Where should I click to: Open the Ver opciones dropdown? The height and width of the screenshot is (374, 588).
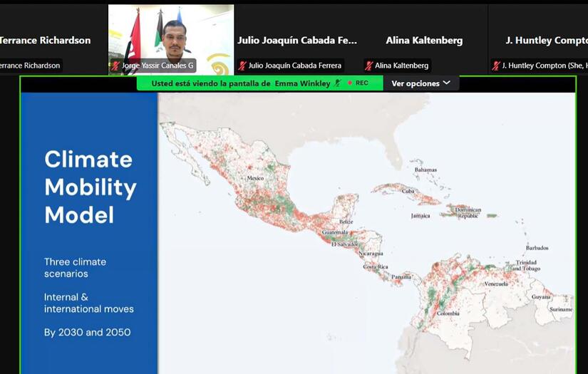coord(421,83)
